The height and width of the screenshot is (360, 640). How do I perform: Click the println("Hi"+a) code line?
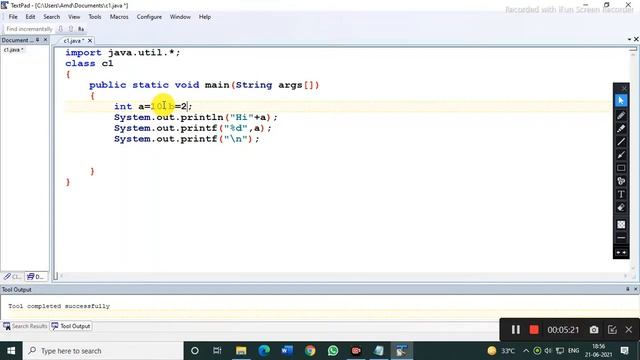196,118
